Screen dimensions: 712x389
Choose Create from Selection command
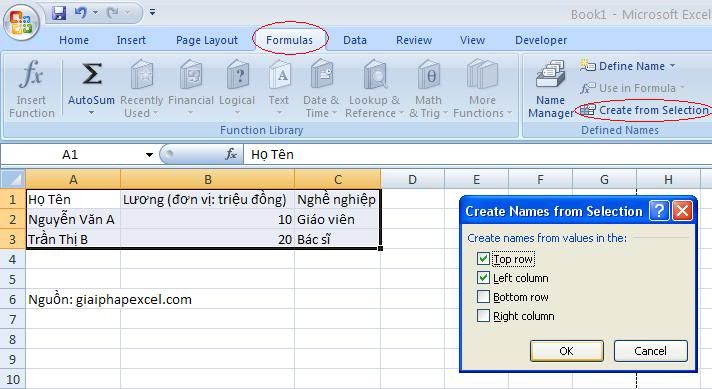coord(645,110)
